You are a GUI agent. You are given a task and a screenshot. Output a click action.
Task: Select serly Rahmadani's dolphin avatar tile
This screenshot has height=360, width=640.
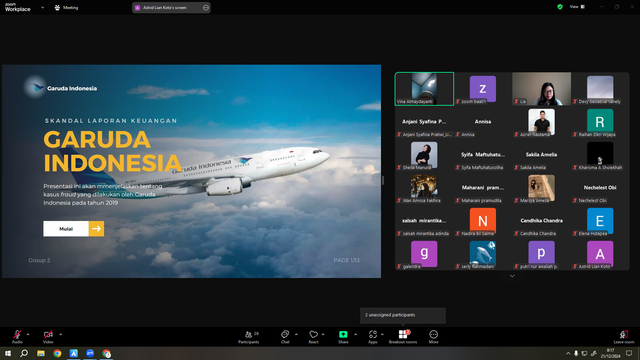click(483, 254)
